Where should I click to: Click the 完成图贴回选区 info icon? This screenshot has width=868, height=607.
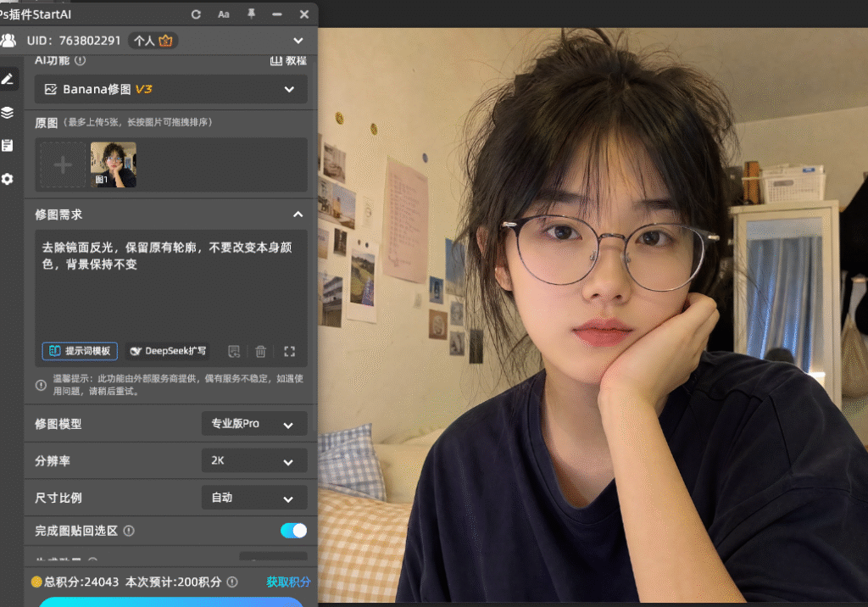tap(129, 531)
